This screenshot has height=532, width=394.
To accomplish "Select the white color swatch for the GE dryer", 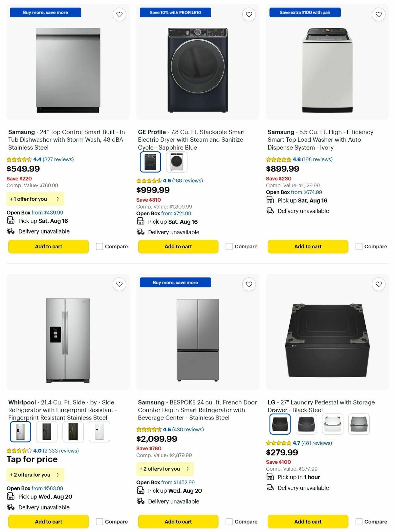I will (178, 161).
